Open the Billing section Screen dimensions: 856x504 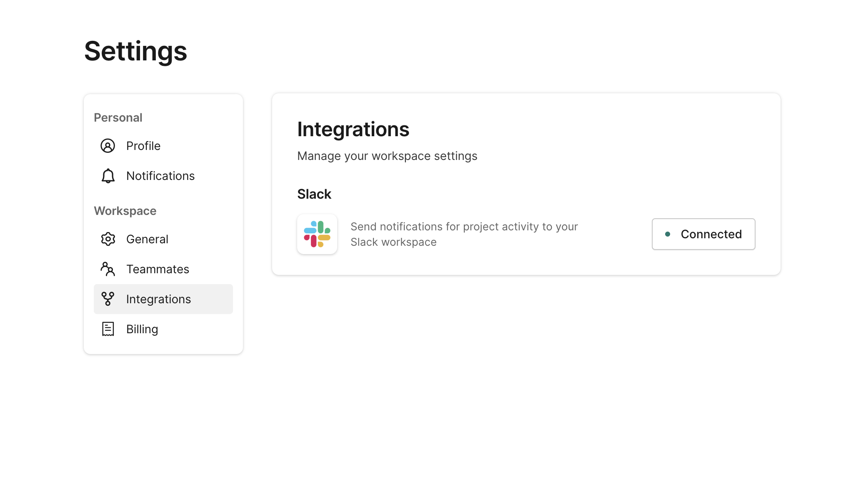[142, 329]
